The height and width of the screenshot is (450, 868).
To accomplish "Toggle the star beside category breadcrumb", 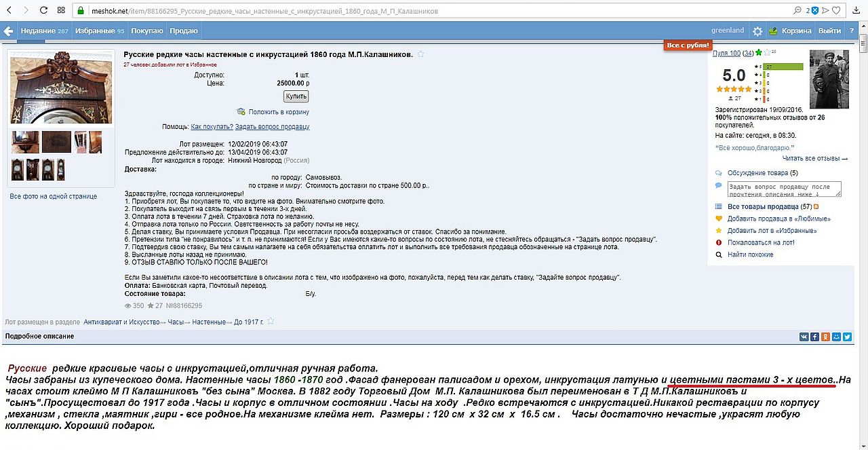I will click(271, 321).
